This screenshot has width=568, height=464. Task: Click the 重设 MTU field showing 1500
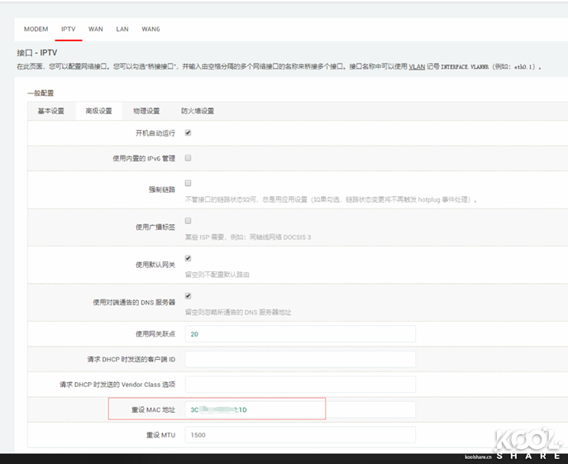(300, 435)
